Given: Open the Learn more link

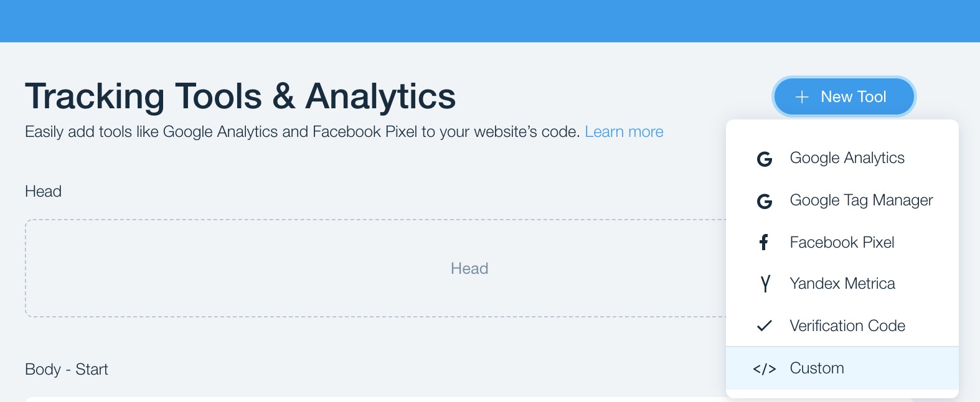Looking at the screenshot, I should [x=624, y=132].
